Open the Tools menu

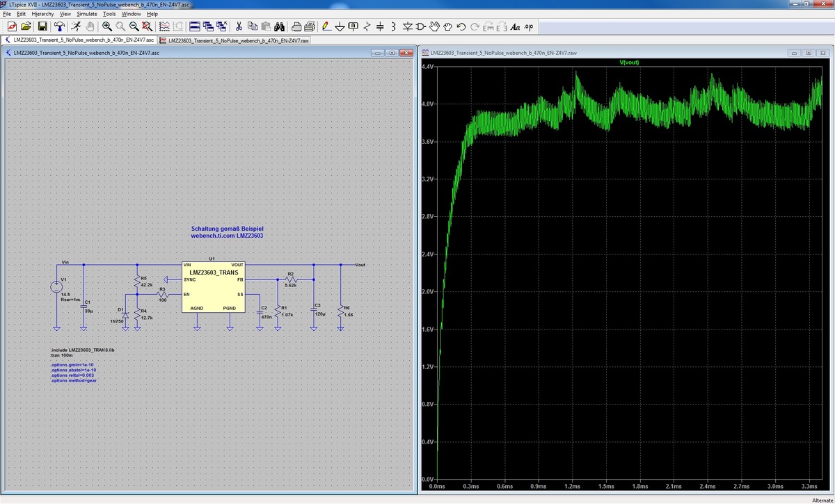click(111, 14)
